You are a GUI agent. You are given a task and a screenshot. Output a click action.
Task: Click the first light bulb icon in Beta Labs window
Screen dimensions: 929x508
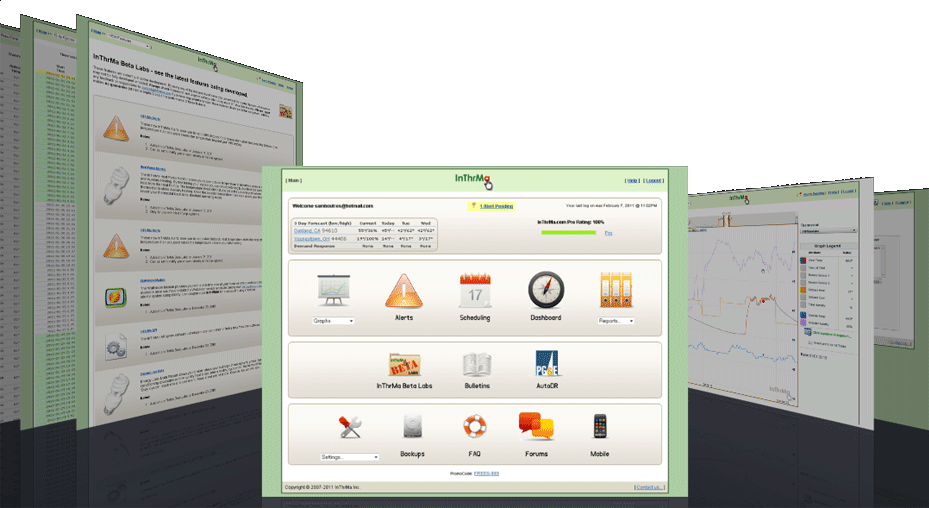pos(116,184)
